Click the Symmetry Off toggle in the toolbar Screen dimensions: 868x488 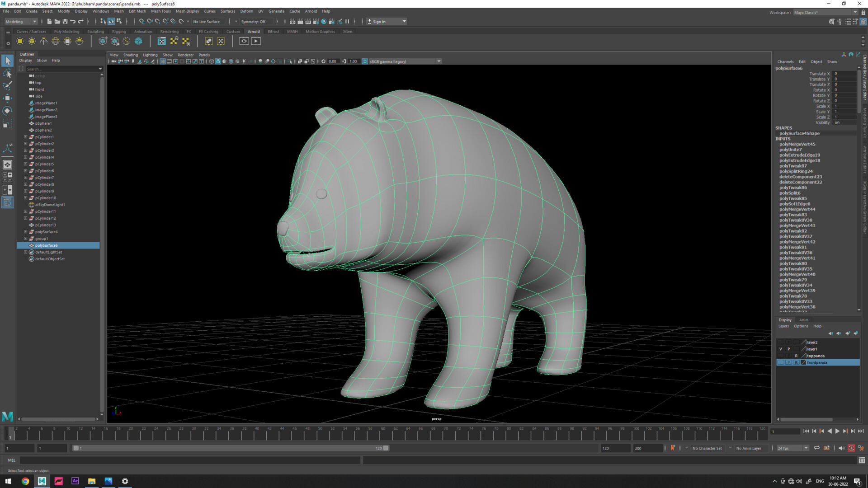(x=255, y=21)
